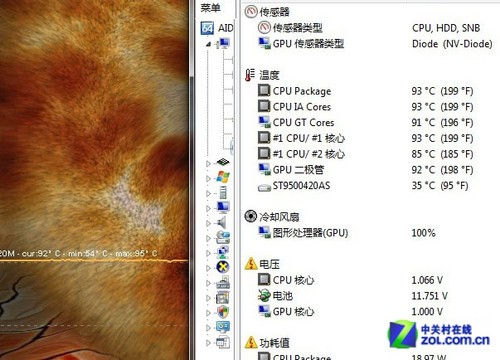Click the cur:92° C temperature readout
The width and height of the screenshot is (500, 360).
tap(41, 254)
